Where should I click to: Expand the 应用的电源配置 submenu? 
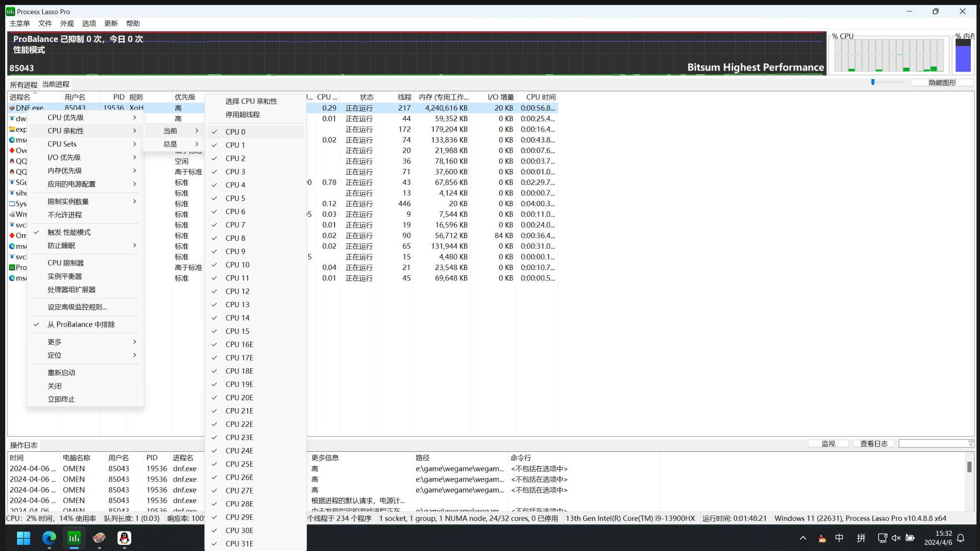point(85,184)
